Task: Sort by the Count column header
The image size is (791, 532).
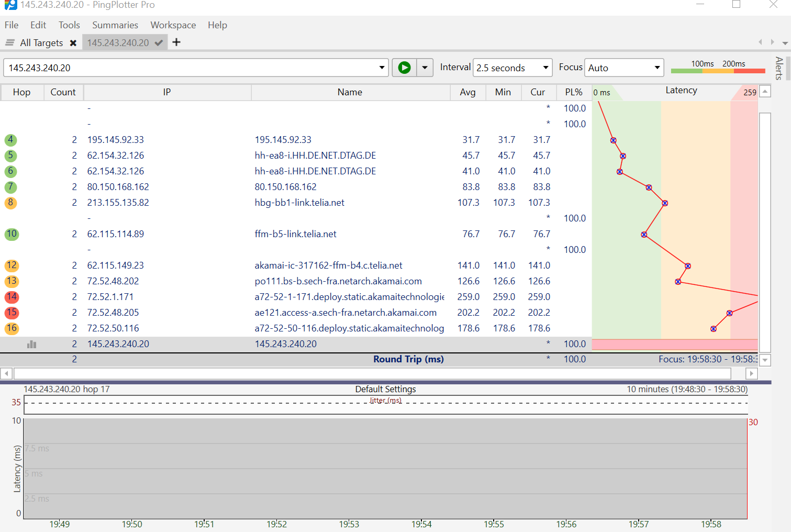Action: 63,92
